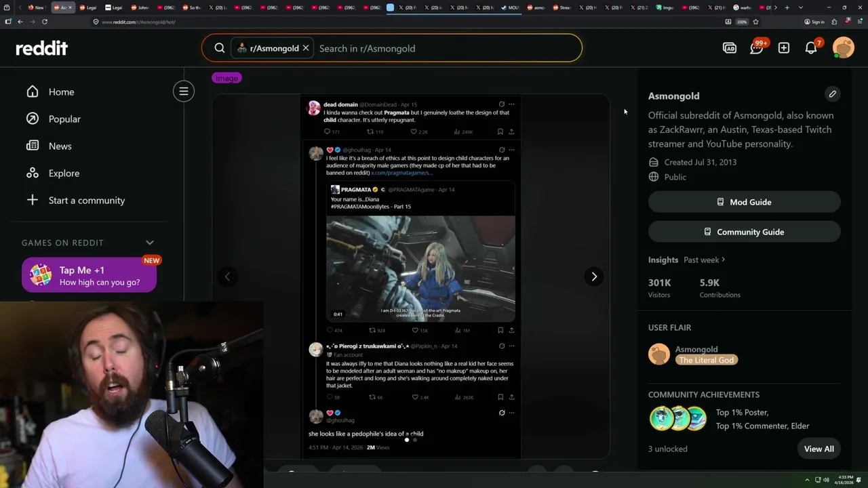Image resolution: width=868 pixels, height=488 pixels.
Task: View All community achievements
Action: click(819, 449)
